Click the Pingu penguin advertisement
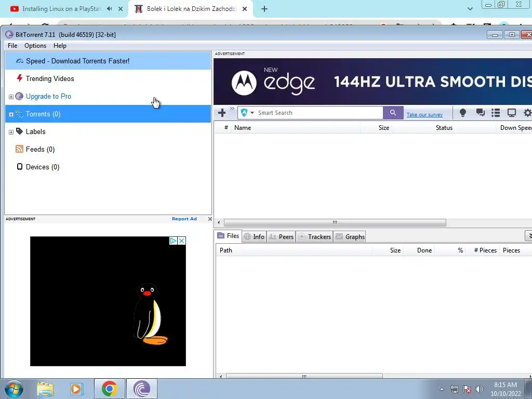532x399 pixels. point(108,301)
